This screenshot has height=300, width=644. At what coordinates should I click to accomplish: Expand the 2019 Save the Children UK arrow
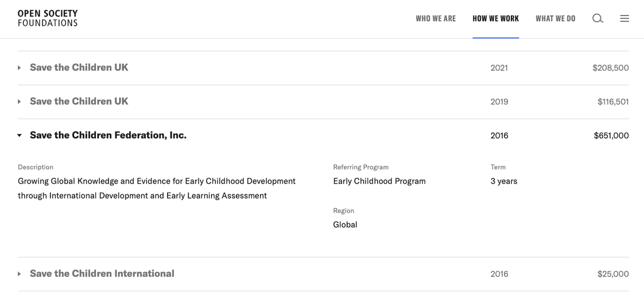click(x=19, y=101)
